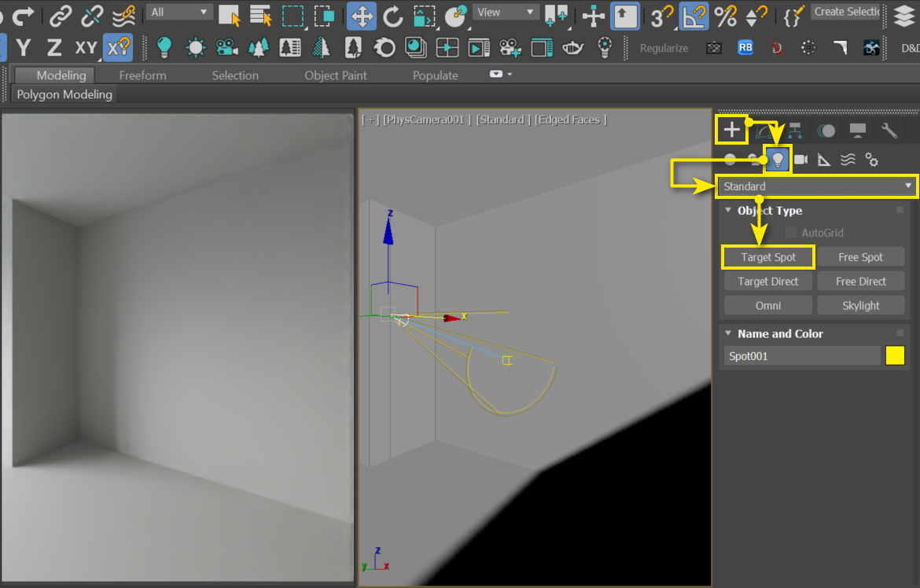Click the Select and Place tool

pyautogui.click(x=456, y=16)
